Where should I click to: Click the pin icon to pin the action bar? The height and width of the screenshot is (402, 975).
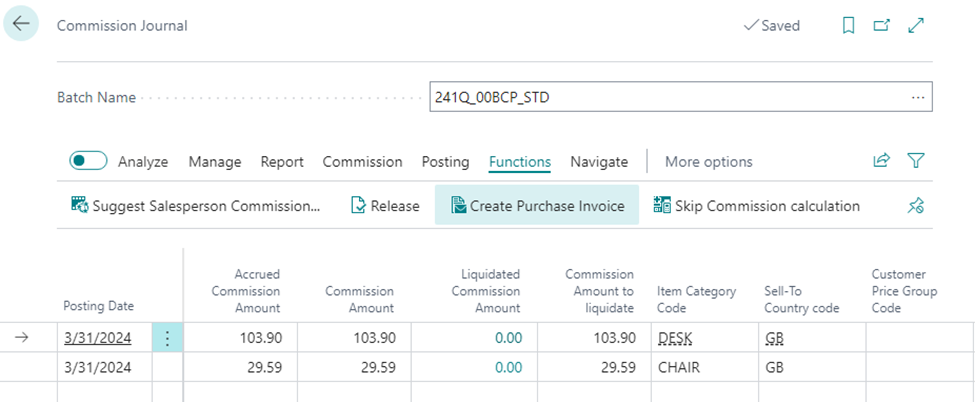(x=915, y=206)
